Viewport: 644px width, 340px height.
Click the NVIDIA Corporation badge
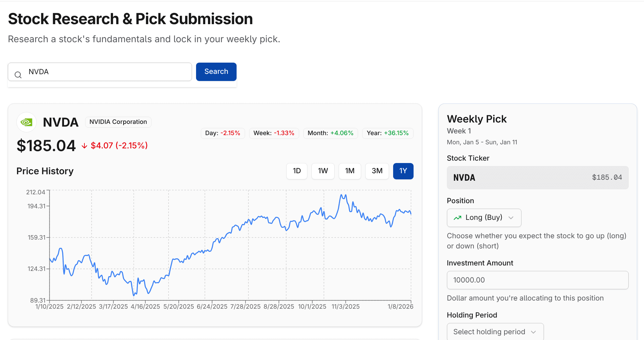[x=118, y=122]
